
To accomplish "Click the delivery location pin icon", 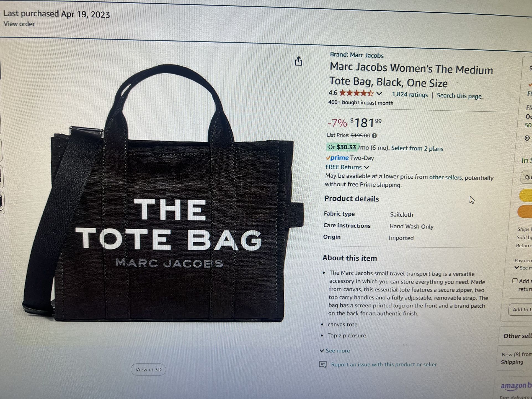I will click(x=527, y=138).
